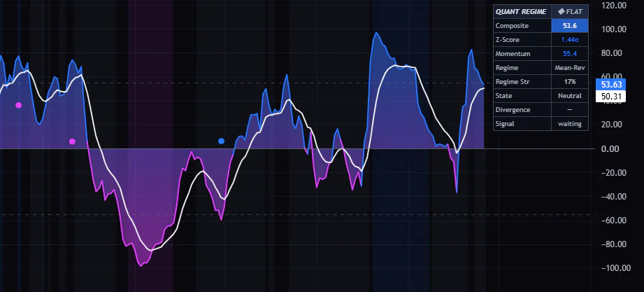Viewport: 644px width, 292px height.
Task: Click the −40.00 axis label
Action: (x=614, y=196)
